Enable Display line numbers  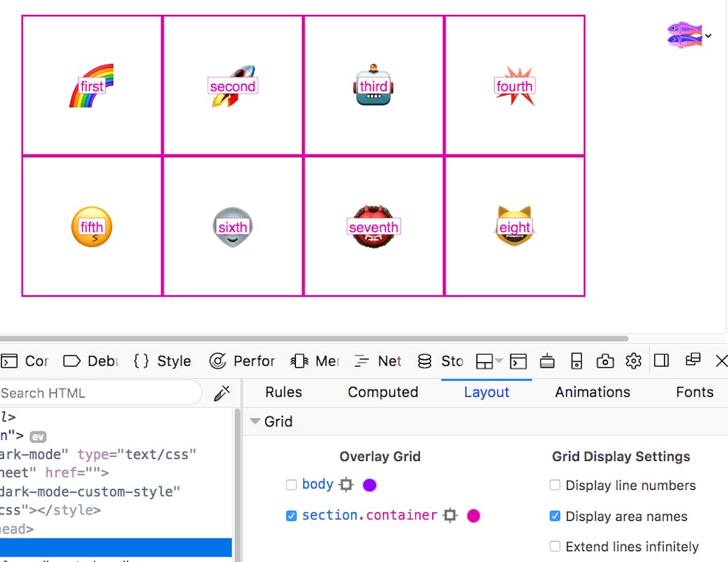point(554,485)
